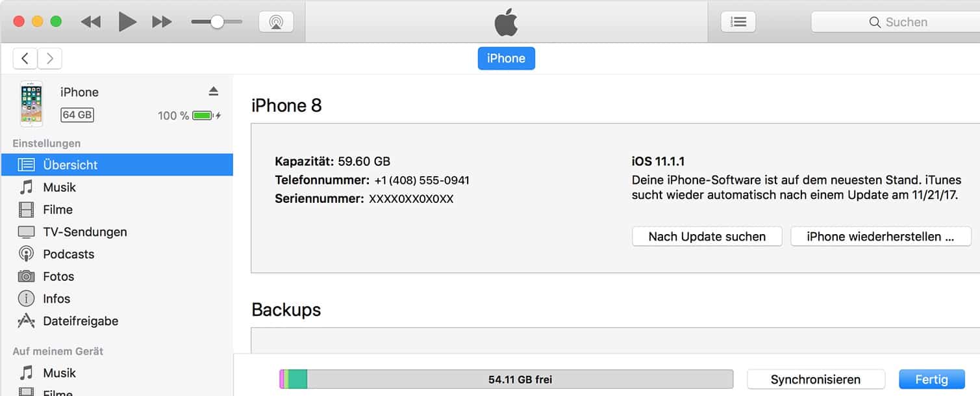The image size is (980, 396).
Task: Go forward with the right chevron
Action: (50, 59)
